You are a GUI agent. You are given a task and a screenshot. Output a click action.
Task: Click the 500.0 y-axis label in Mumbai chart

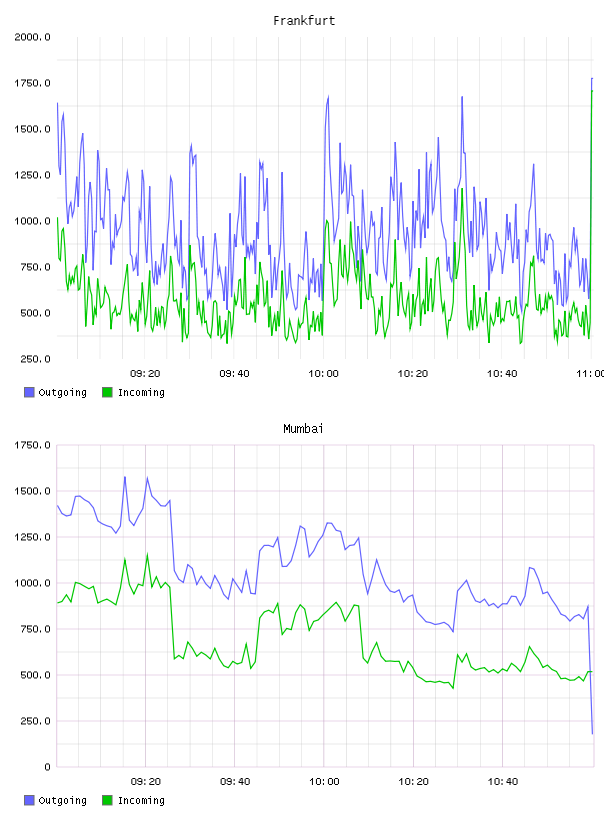tap(35, 675)
